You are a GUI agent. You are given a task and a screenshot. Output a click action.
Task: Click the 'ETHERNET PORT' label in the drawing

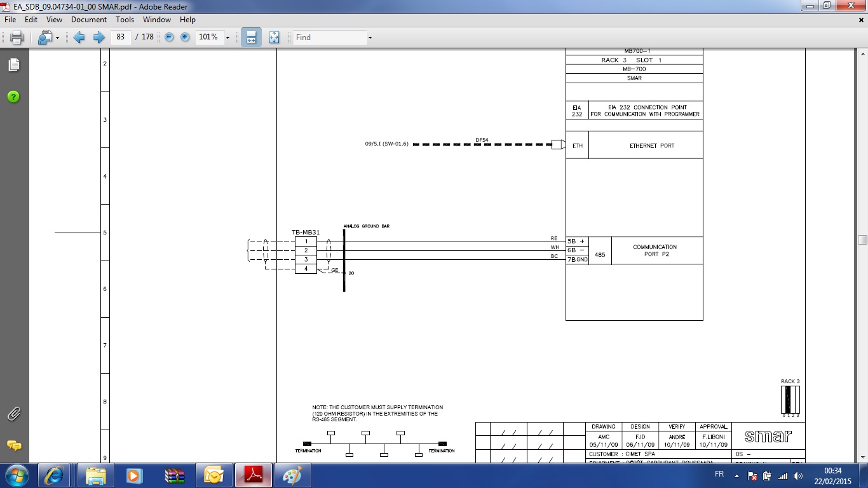pos(652,146)
